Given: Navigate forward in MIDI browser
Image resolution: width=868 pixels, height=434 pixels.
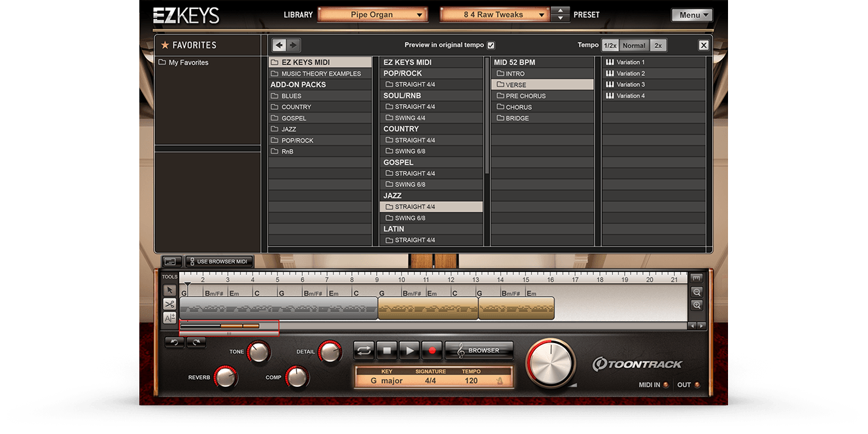Looking at the screenshot, I should [x=294, y=45].
